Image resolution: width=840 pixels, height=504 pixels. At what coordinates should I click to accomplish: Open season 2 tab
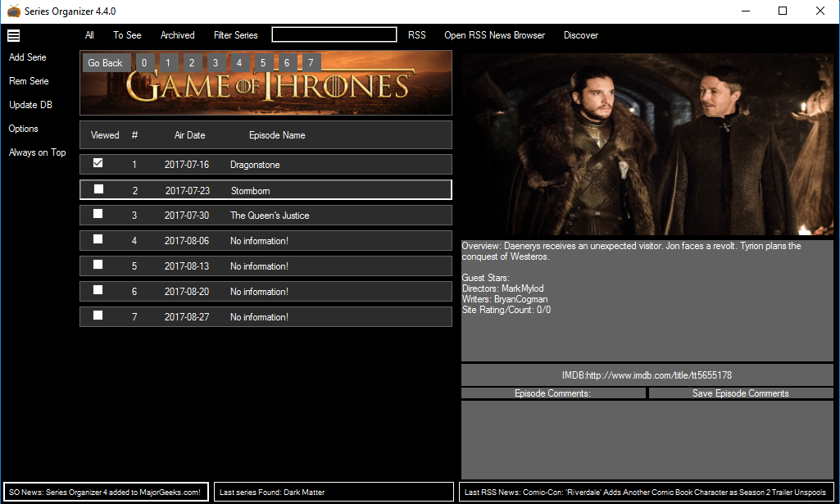point(192,63)
